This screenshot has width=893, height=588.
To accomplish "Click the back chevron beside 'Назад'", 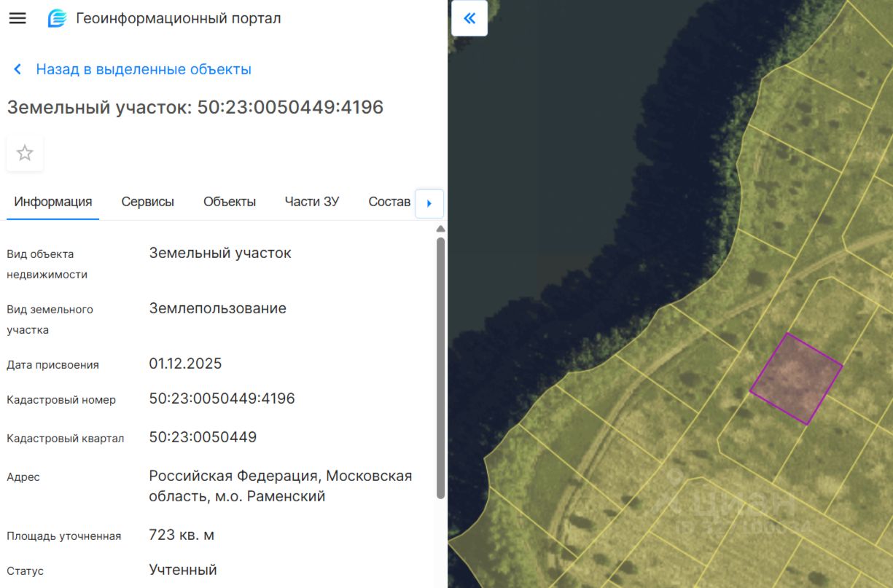I will click(x=17, y=69).
